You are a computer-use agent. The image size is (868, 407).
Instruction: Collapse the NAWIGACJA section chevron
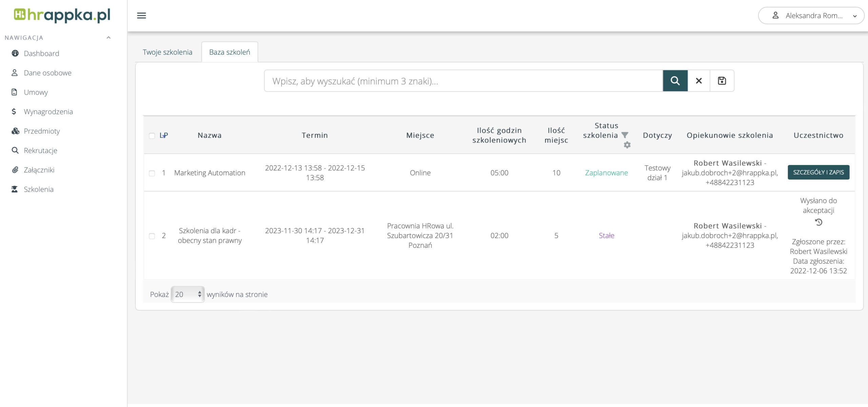tap(108, 38)
